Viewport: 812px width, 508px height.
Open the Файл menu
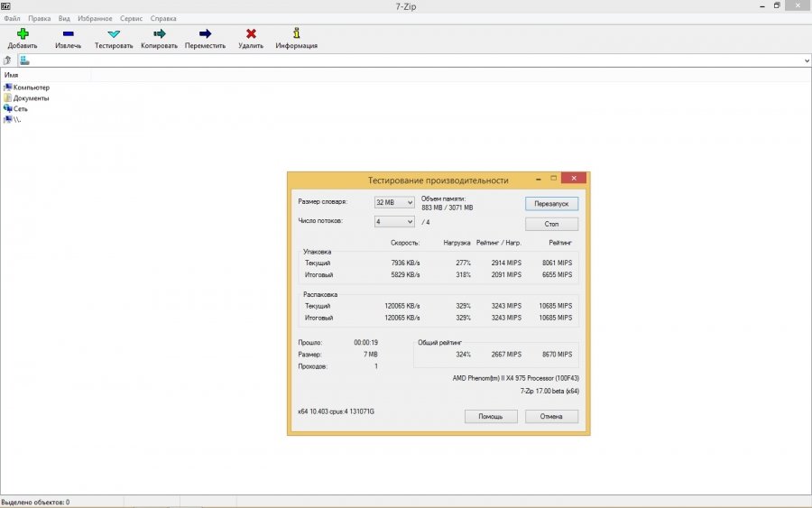[12, 18]
